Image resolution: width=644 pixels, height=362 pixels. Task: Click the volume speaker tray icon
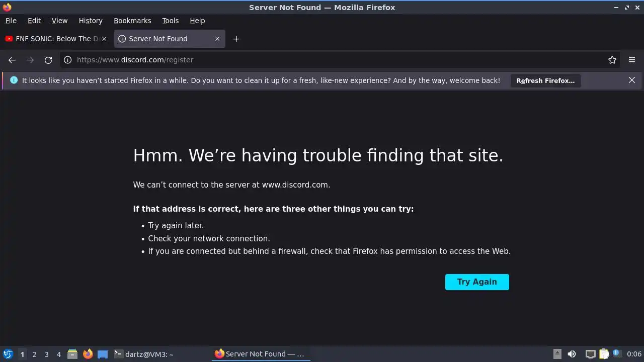click(x=572, y=354)
